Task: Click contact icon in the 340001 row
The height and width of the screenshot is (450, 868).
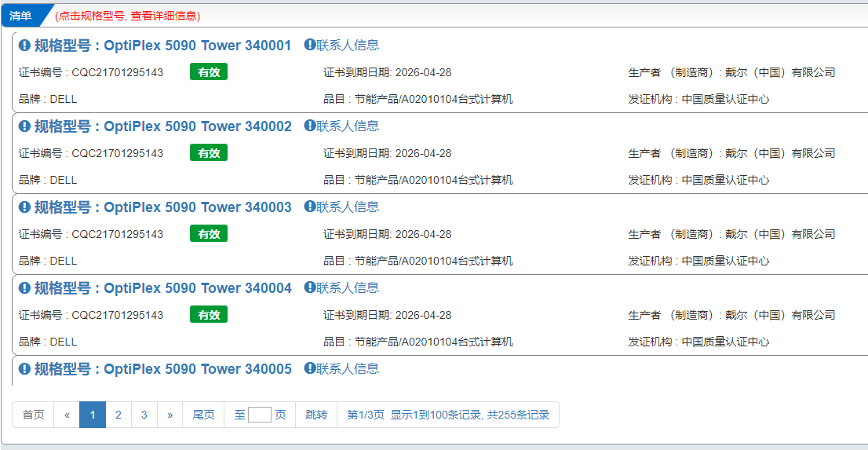Action: tap(309, 45)
